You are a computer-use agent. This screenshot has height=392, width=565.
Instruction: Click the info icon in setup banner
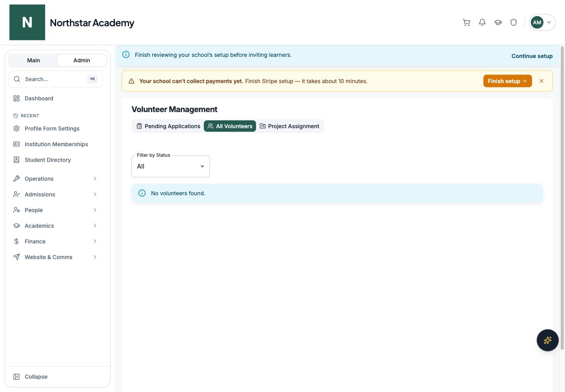pyautogui.click(x=126, y=54)
